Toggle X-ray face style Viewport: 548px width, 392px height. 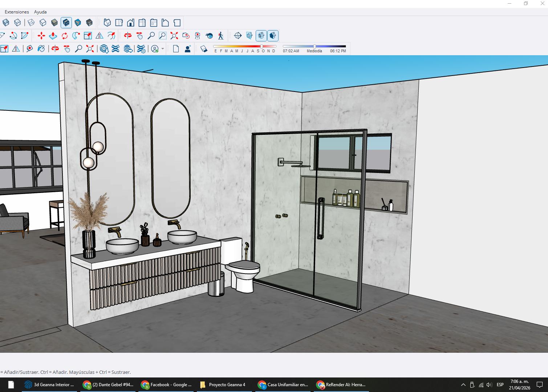coord(6,23)
